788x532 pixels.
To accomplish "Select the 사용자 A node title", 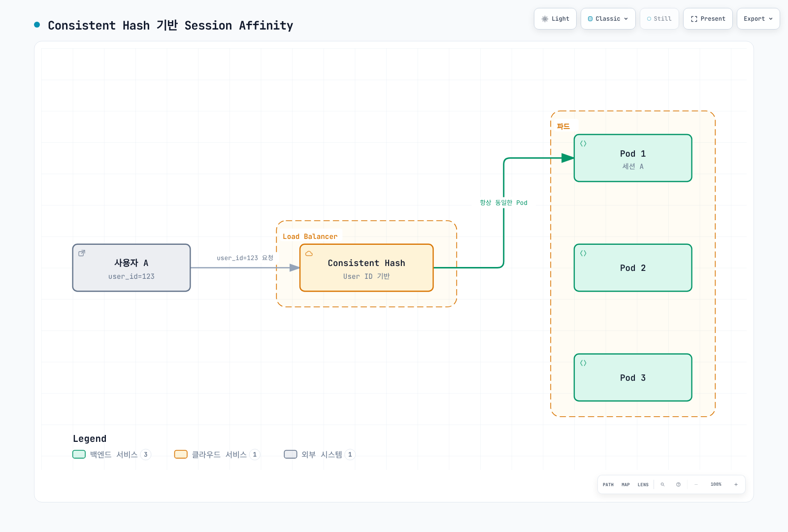I will point(131,263).
